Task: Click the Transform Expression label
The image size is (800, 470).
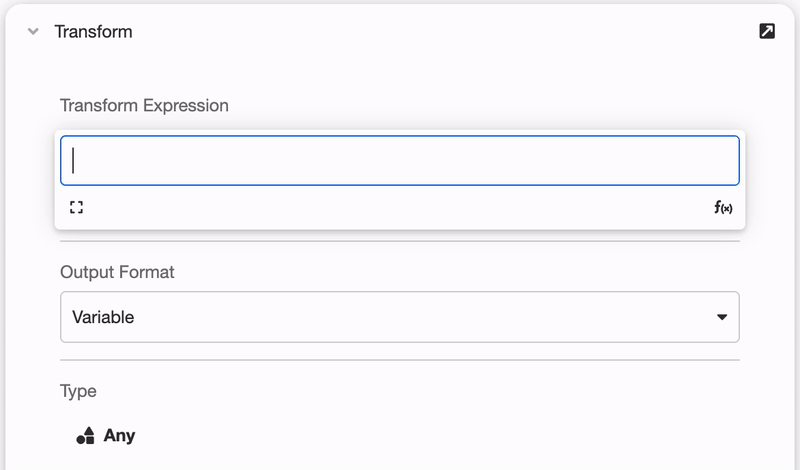Action: pos(144,105)
